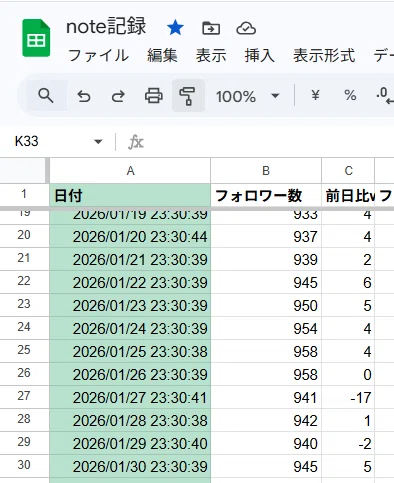Select the フォロワー数 header cell
The height and width of the screenshot is (483, 394).
coord(266,195)
